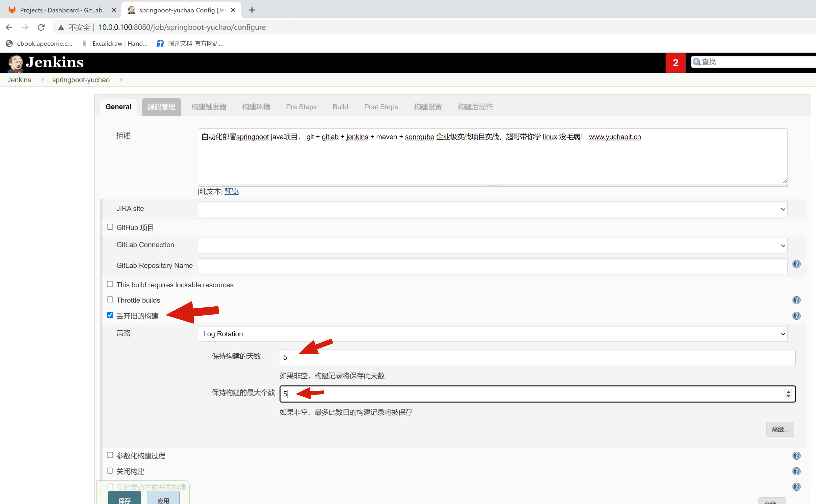Click the browser back arrow

[x=9, y=27]
